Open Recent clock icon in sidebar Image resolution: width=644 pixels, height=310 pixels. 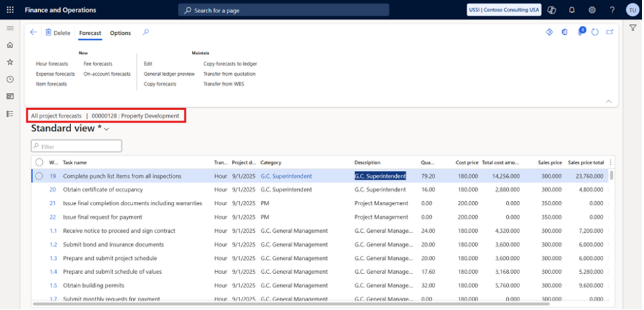10,79
